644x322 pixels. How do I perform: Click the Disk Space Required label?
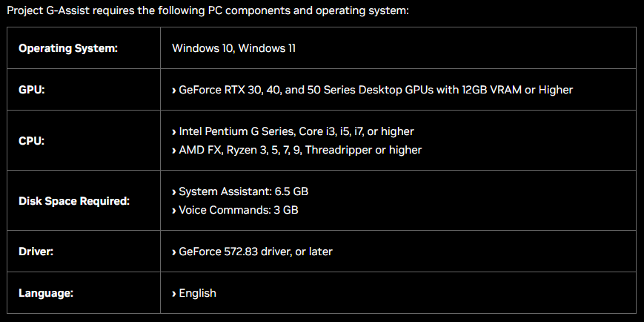pyautogui.click(x=74, y=202)
